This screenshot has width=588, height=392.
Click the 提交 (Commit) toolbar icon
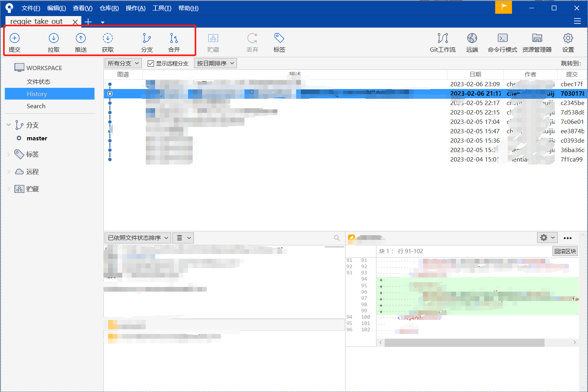click(x=14, y=38)
